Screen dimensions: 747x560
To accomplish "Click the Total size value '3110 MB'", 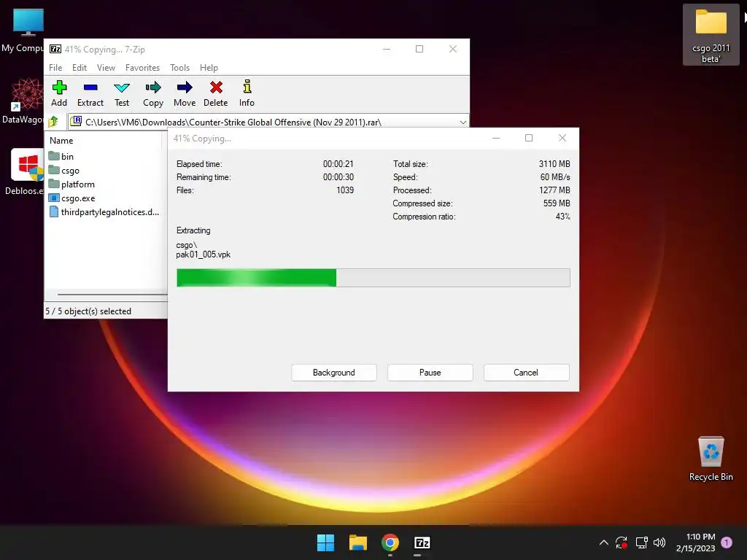I will [x=554, y=164].
